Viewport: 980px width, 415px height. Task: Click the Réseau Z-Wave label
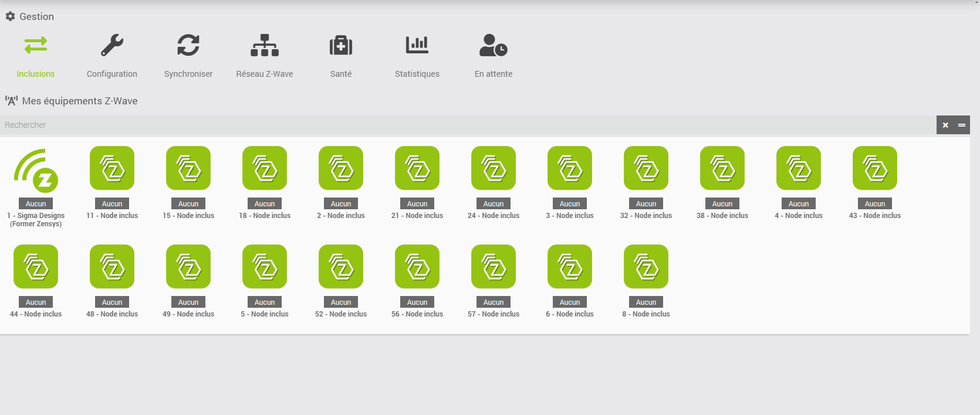265,74
